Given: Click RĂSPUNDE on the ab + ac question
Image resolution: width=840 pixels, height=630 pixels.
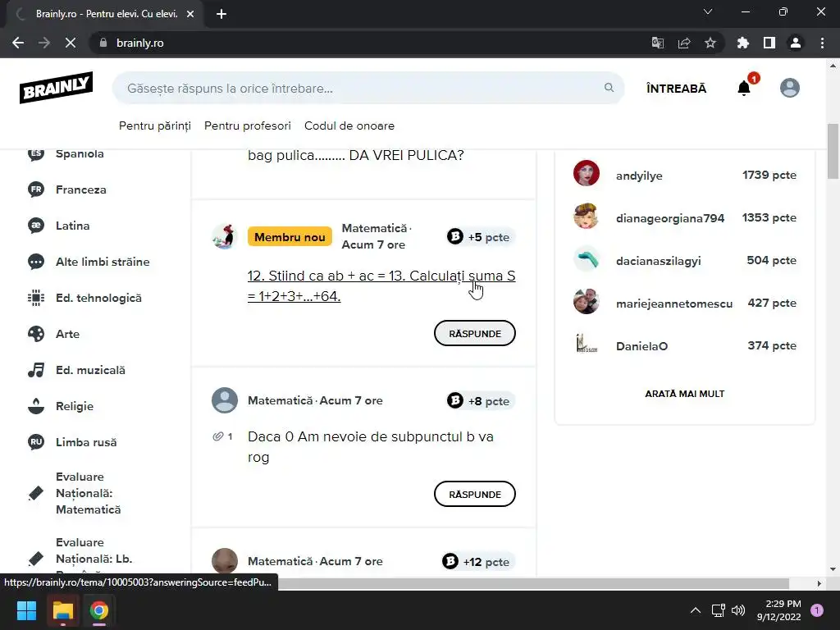Looking at the screenshot, I should 475,333.
